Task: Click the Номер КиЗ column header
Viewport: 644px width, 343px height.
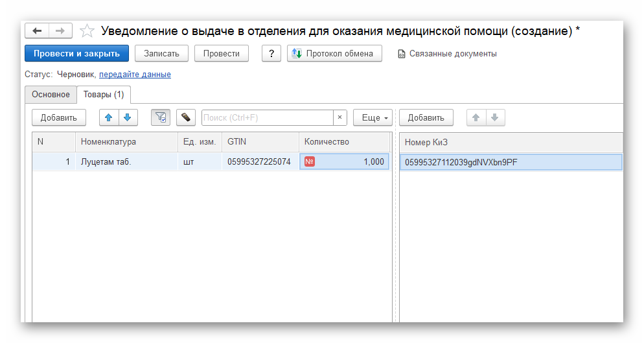Action: [511, 142]
